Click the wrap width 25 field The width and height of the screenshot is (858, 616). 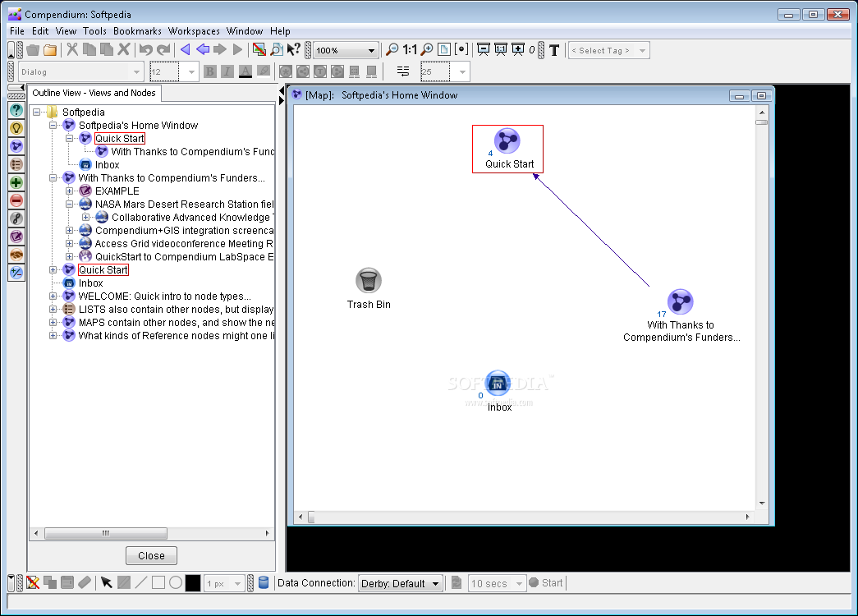[435, 71]
